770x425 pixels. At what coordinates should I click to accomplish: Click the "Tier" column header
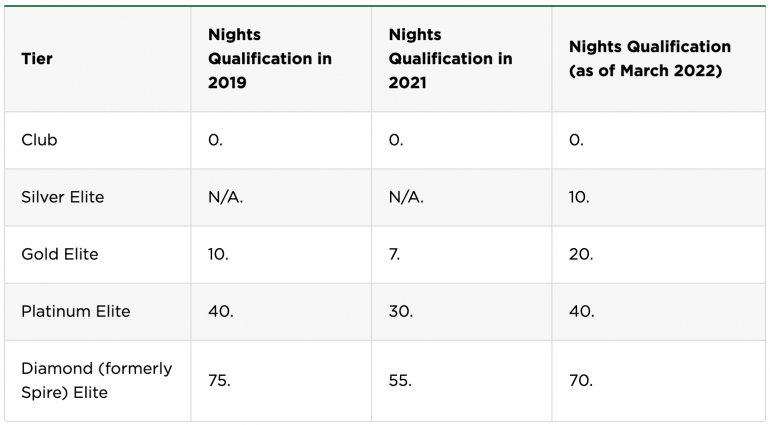click(x=37, y=59)
